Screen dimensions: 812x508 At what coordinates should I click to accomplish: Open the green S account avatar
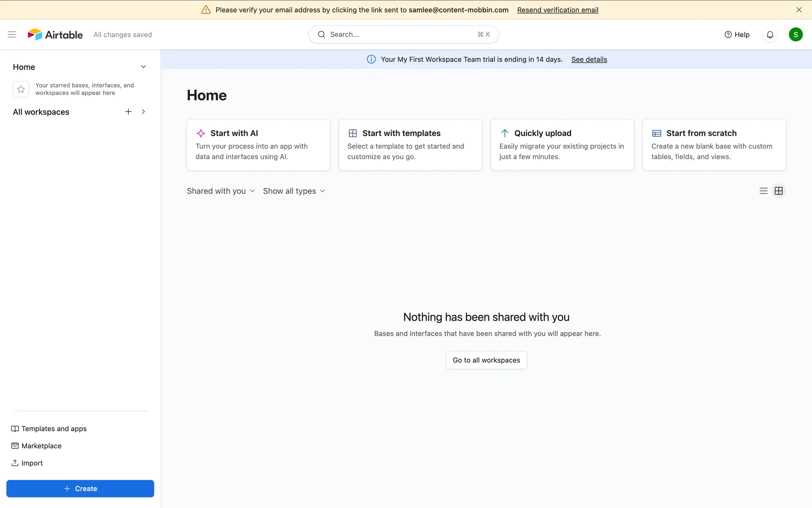pos(796,35)
